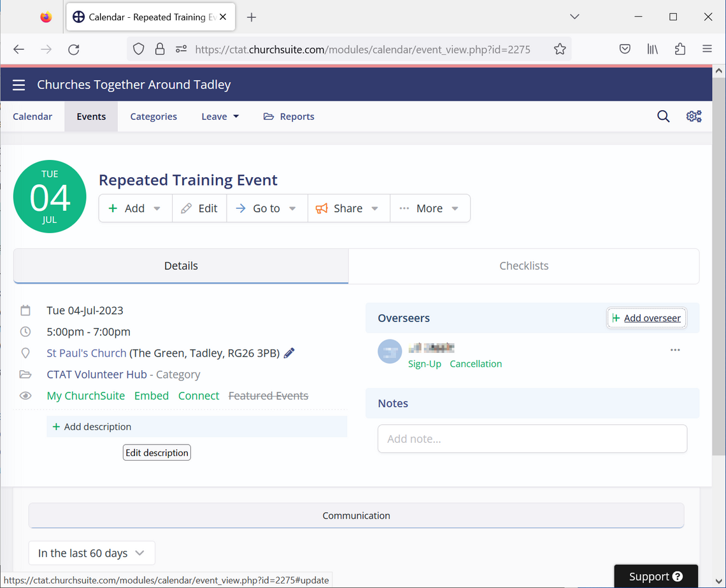726x588 pixels.
Task: Open the Categories tab
Action: coord(153,117)
